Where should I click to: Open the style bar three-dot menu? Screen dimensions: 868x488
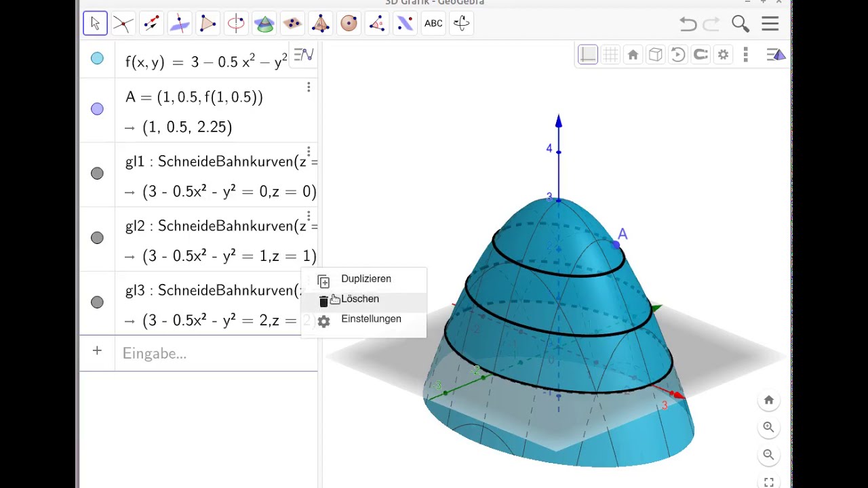pos(746,55)
